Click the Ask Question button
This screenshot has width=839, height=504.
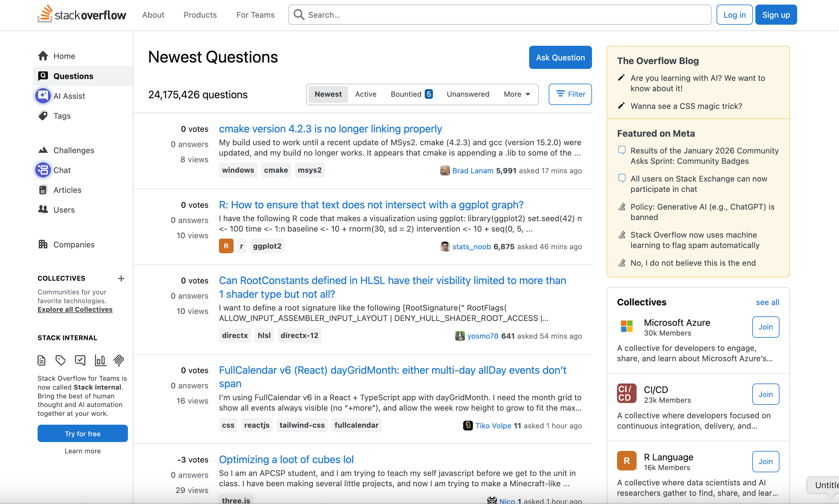point(560,57)
